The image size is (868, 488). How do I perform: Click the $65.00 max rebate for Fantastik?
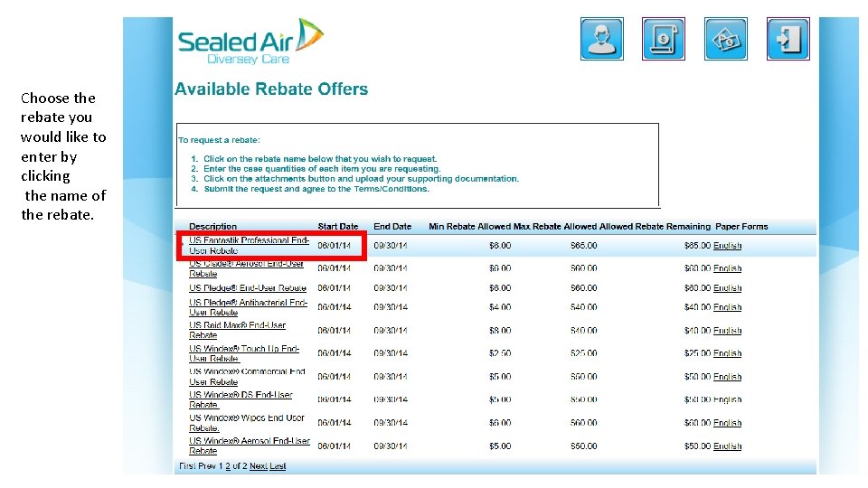click(x=583, y=246)
